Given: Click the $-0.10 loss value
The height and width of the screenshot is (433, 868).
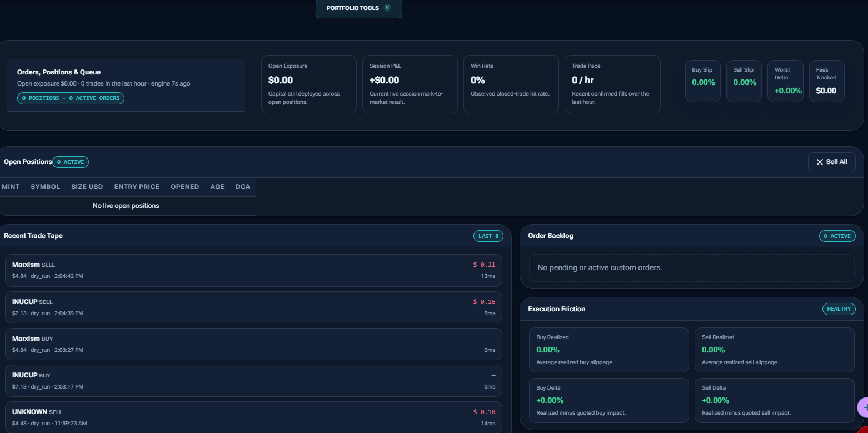Looking at the screenshot, I should pos(484,412).
